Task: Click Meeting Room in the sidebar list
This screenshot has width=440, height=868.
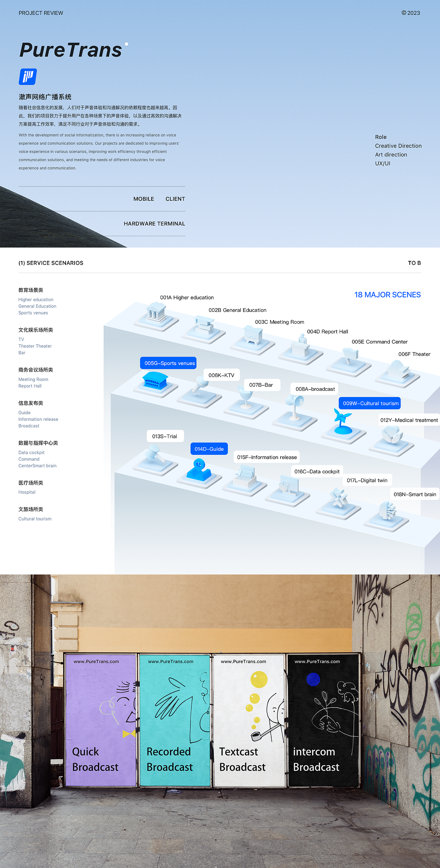Action: point(33,380)
